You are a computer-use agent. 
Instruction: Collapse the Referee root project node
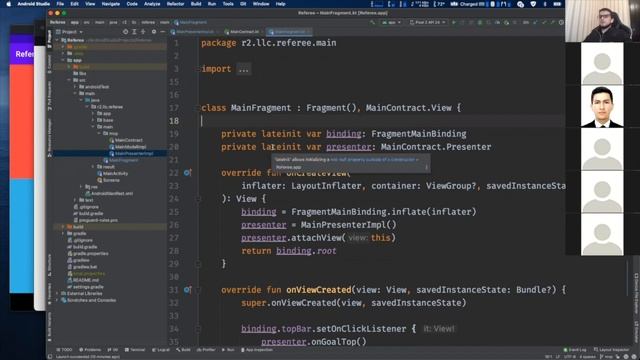pos(58,40)
